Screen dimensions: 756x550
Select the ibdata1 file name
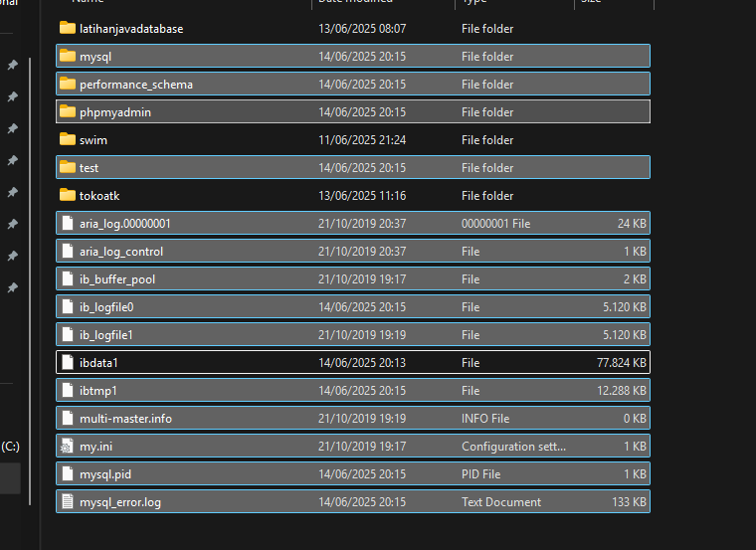(x=98, y=363)
